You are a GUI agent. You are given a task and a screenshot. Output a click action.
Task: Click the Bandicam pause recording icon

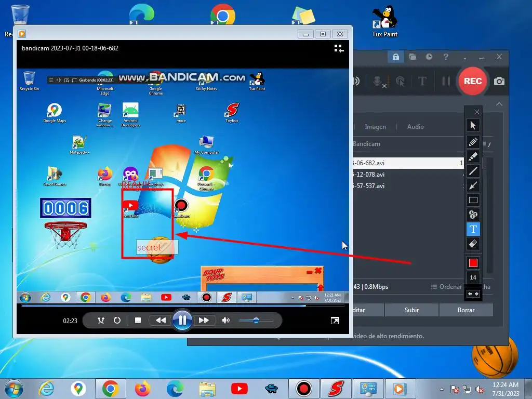446,81
